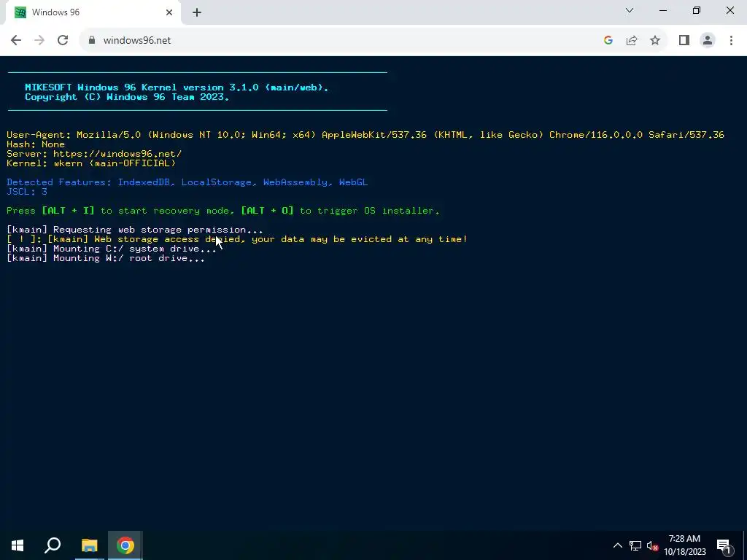747x560 pixels.
Task: Click the Server URL https://windows96.net/ text
Action: coord(117,154)
